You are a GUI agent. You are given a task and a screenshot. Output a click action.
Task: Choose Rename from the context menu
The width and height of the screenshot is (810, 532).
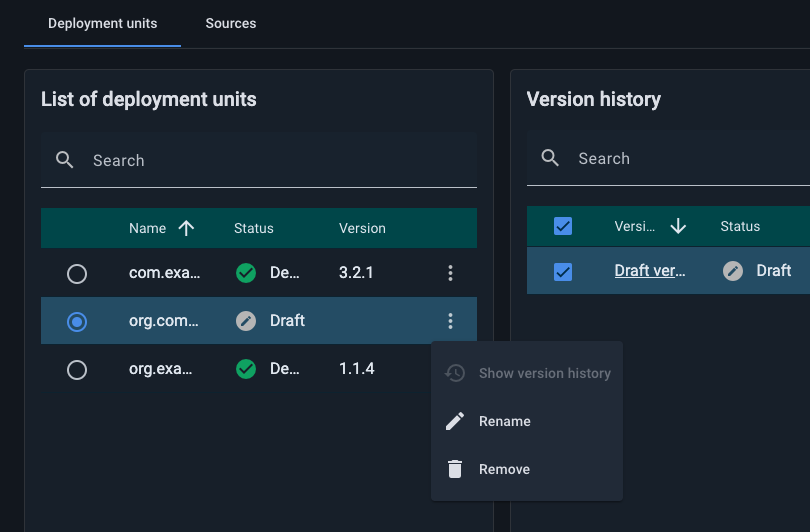[527, 421]
